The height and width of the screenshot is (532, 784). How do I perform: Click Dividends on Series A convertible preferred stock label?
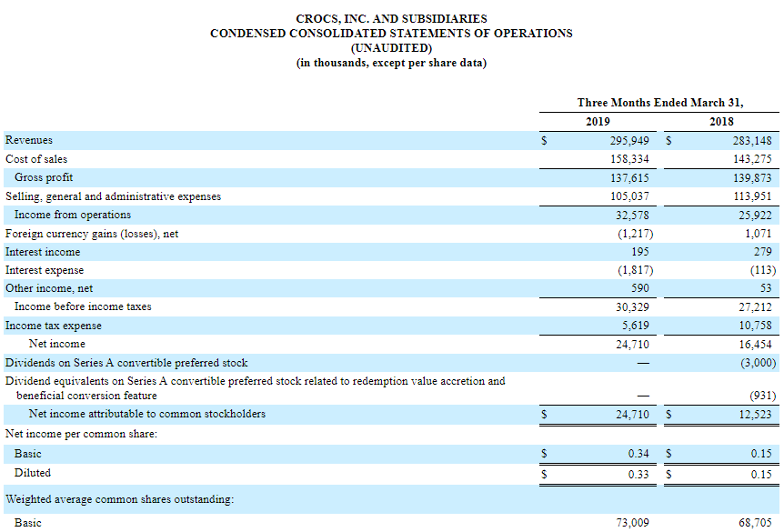[126, 363]
